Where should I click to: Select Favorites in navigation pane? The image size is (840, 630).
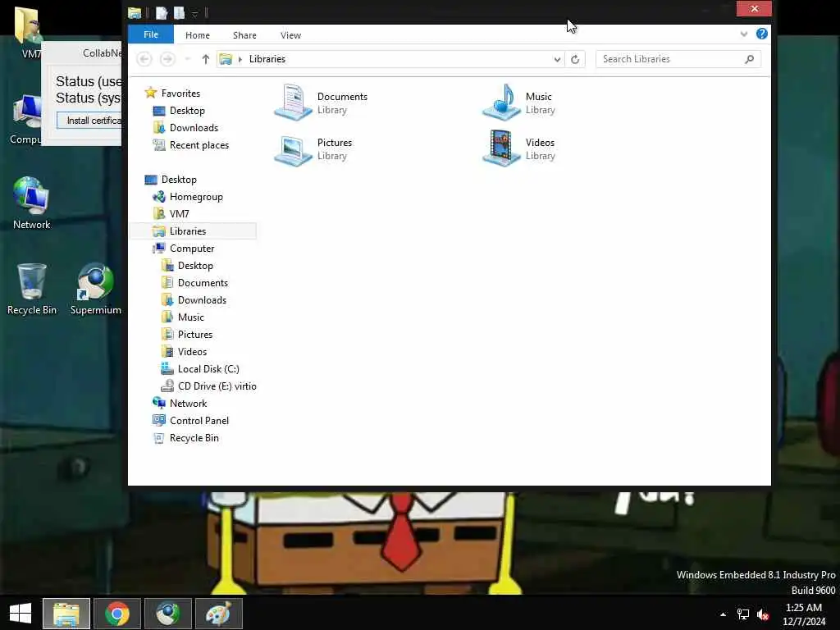pyautogui.click(x=180, y=94)
